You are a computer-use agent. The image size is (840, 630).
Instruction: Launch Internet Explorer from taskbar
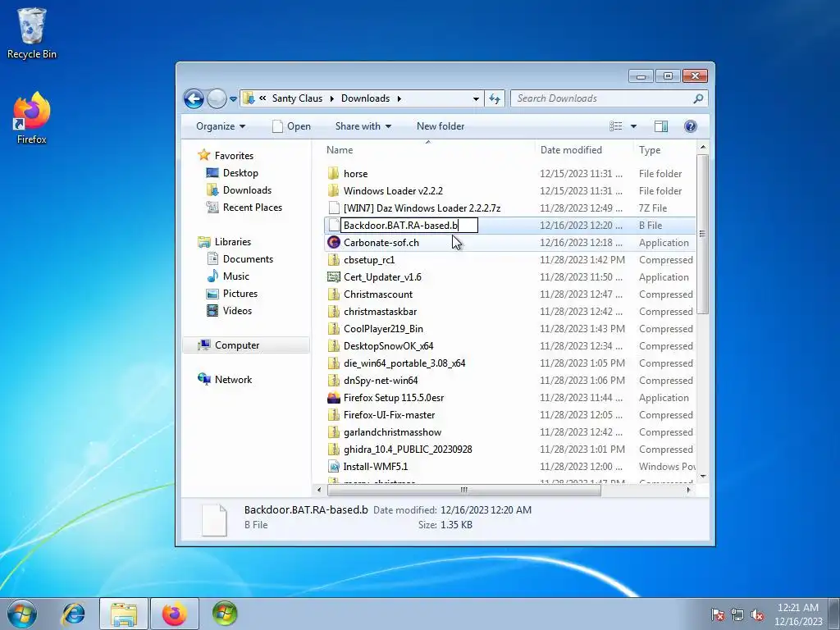point(73,614)
